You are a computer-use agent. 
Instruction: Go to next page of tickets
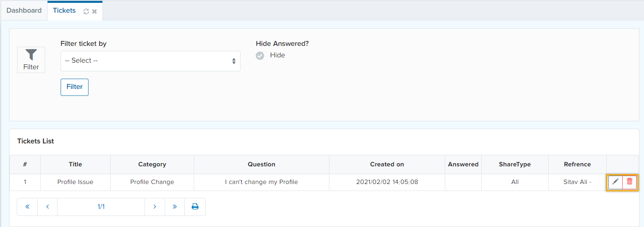(155, 207)
